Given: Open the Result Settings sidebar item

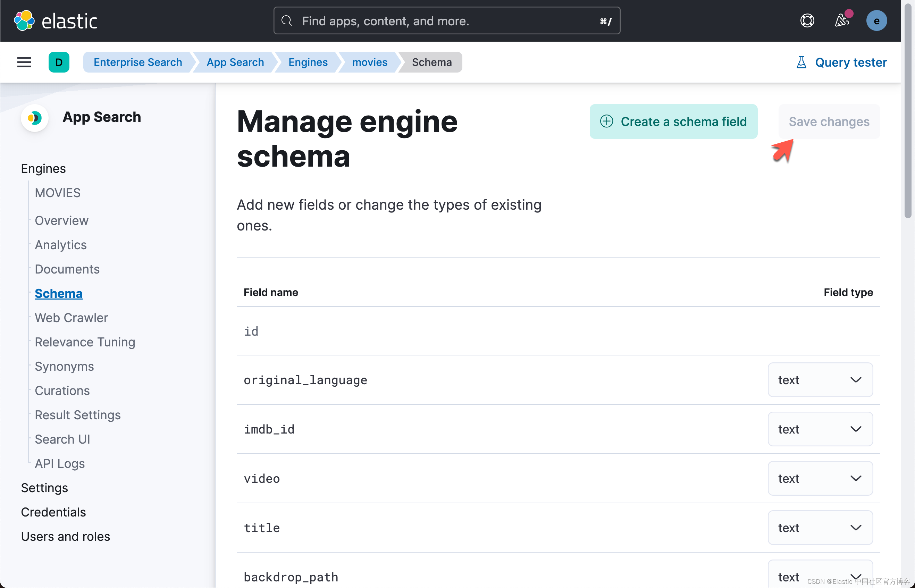Looking at the screenshot, I should (77, 415).
